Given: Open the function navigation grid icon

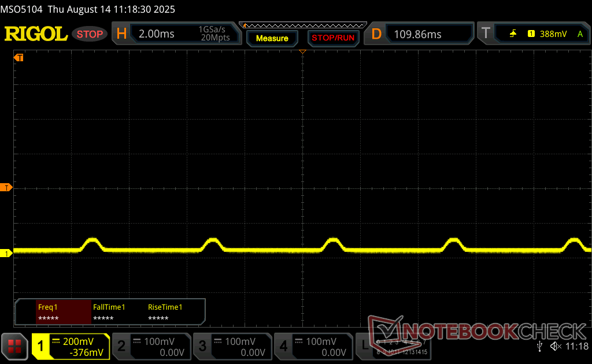Looking at the screenshot, I should 14,346.
